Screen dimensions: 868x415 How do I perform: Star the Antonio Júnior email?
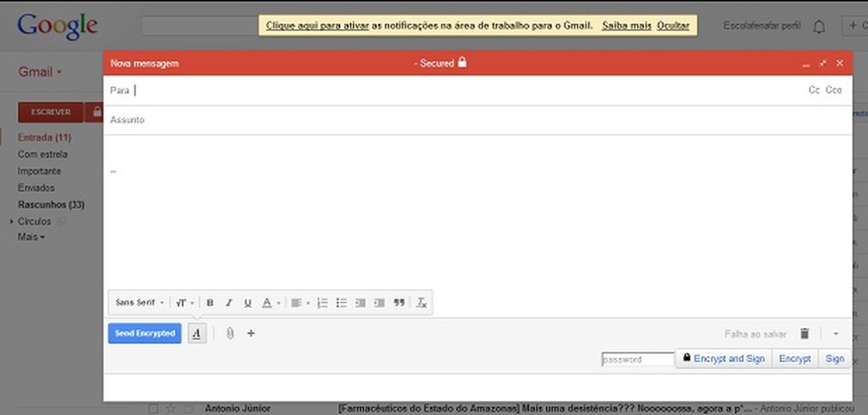tap(170, 409)
